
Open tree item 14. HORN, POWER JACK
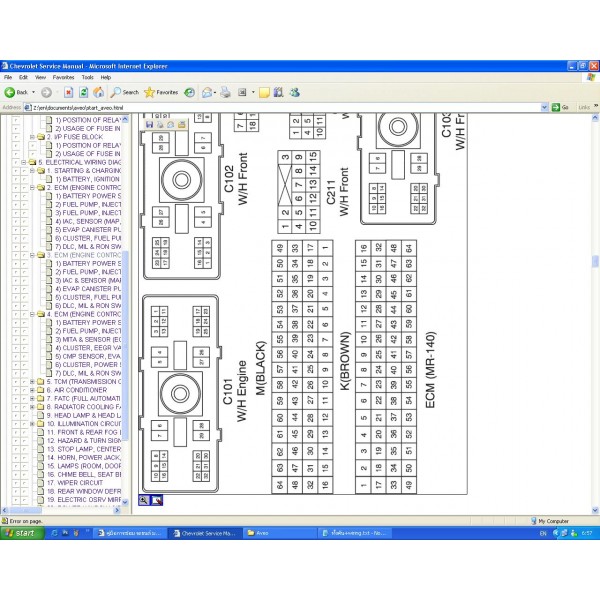[84, 457]
